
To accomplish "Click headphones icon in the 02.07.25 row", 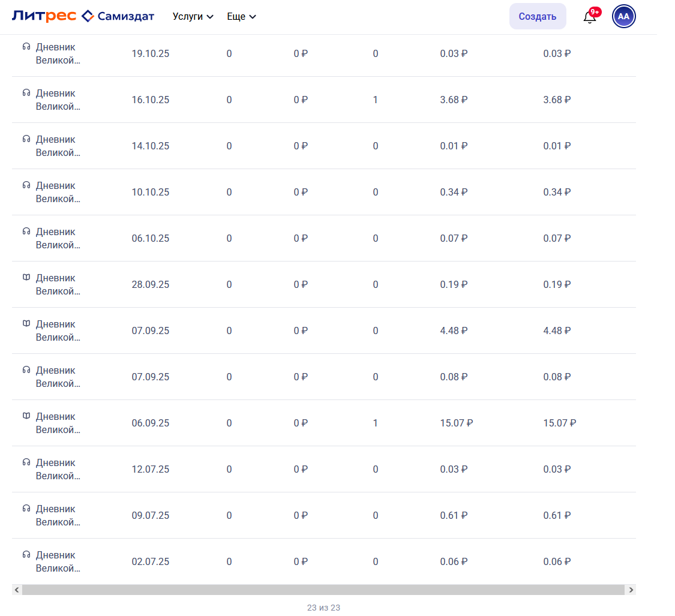I will [26, 555].
